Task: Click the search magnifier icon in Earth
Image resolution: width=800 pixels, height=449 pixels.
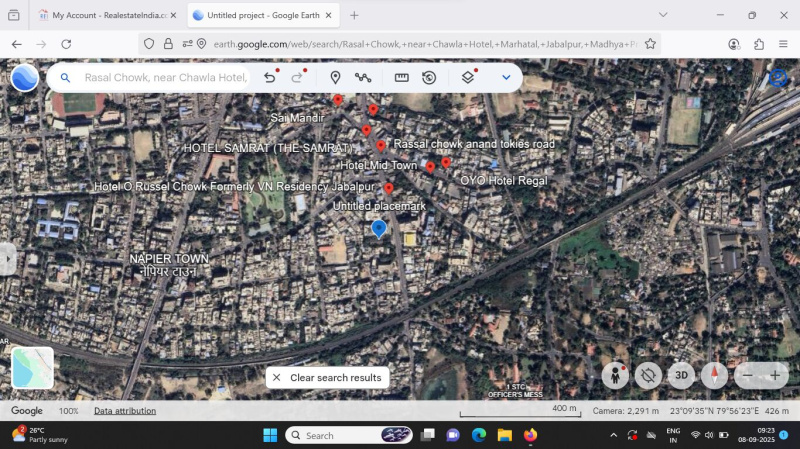Action: [x=65, y=78]
